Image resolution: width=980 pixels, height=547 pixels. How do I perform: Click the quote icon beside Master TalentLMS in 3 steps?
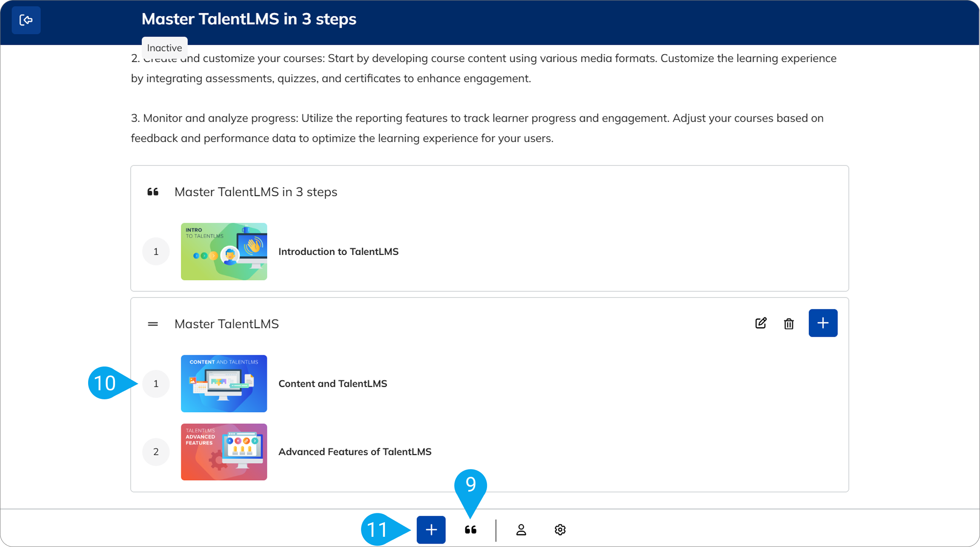point(153,192)
